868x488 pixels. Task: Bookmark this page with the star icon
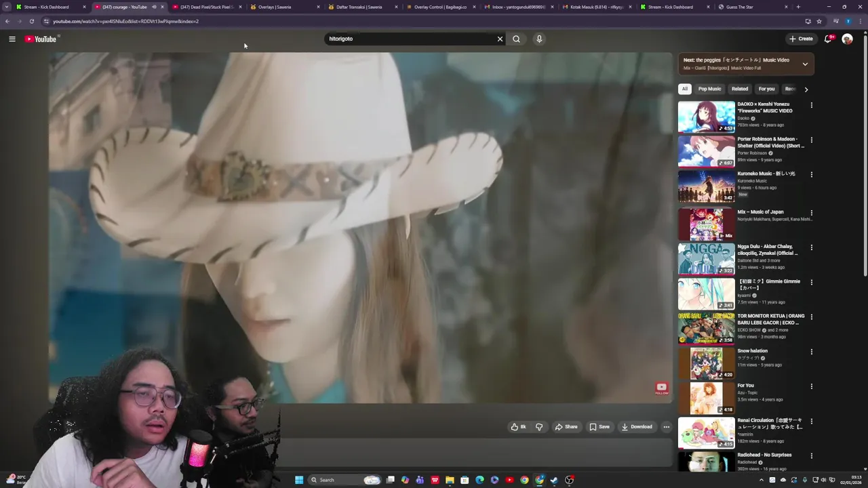pyautogui.click(x=819, y=21)
